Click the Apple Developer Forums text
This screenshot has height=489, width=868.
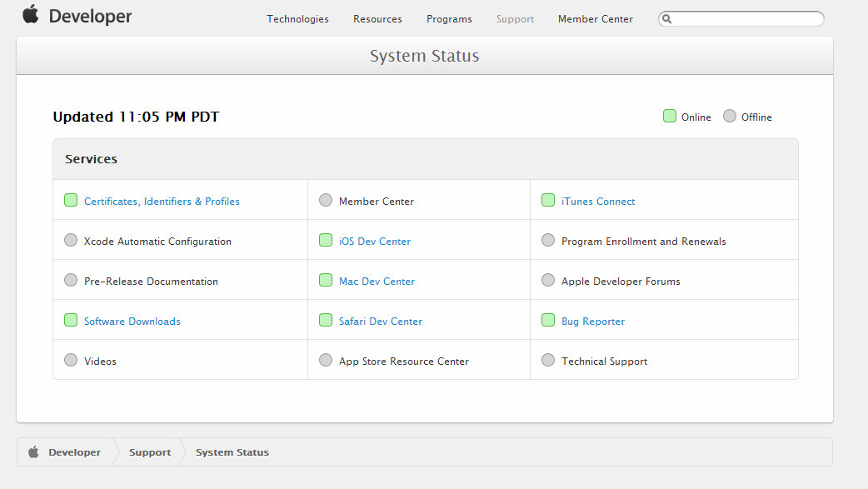click(x=621, y=282)
